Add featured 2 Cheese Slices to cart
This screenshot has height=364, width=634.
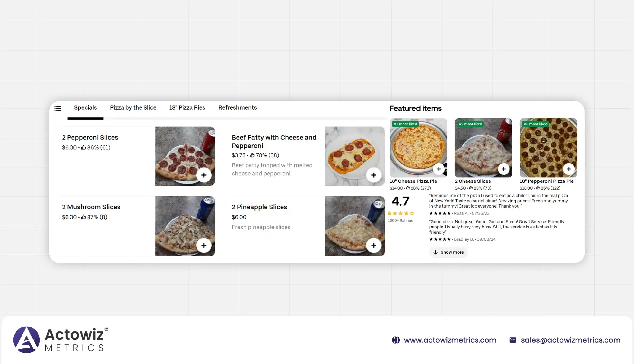click(504, 169)
